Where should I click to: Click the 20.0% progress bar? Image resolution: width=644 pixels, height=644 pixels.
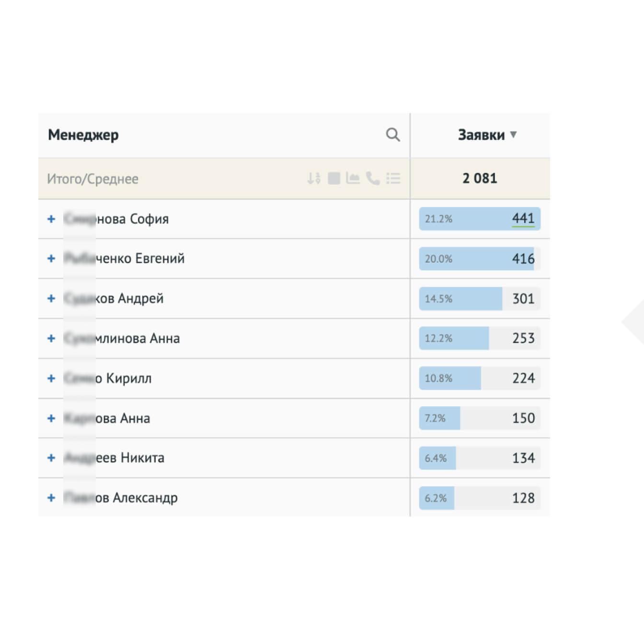click(x=476, y=259)
